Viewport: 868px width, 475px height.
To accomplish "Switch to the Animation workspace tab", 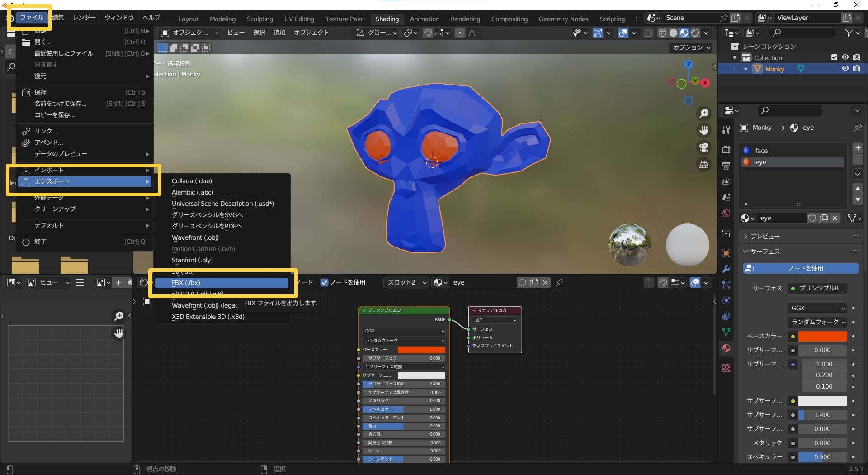I will click(425, 19).
